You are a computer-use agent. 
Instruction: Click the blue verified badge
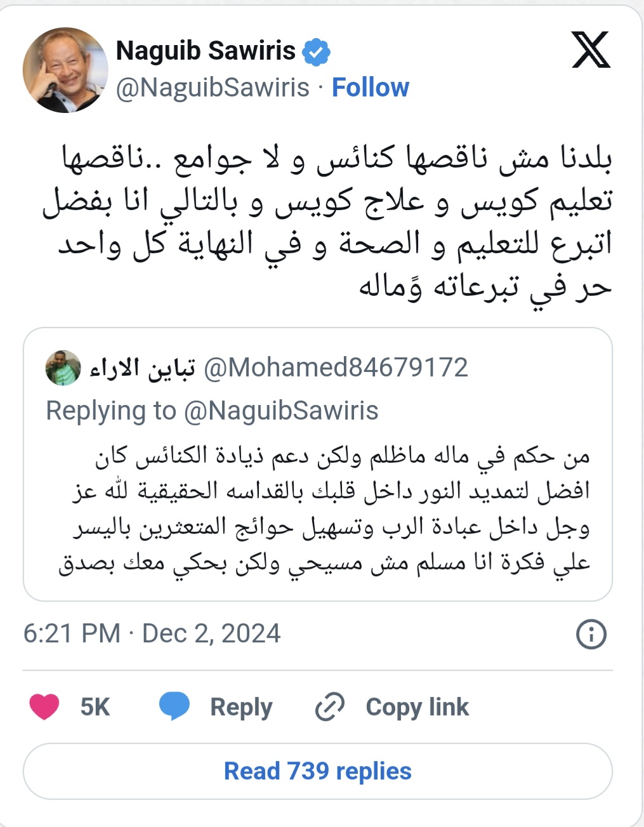(x=315, y=52)
